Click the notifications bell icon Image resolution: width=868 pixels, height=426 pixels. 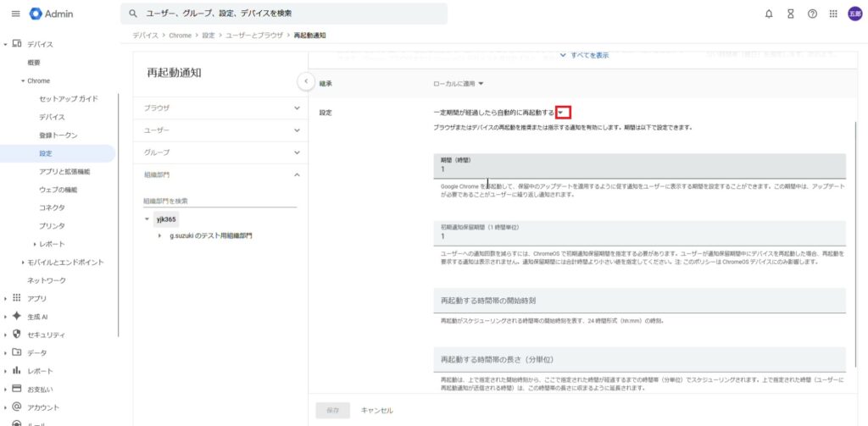click(x=768, y=14)
